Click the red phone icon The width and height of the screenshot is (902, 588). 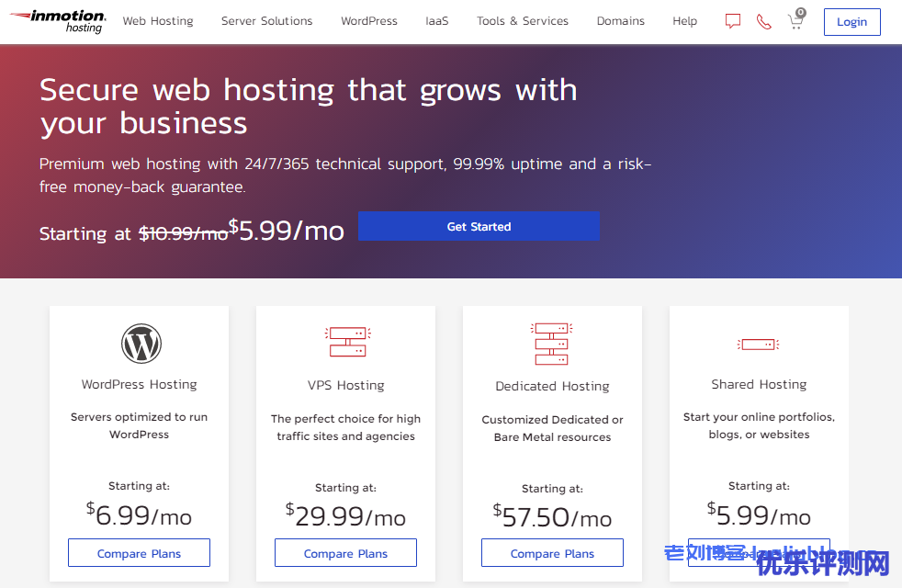click(763, 21)
